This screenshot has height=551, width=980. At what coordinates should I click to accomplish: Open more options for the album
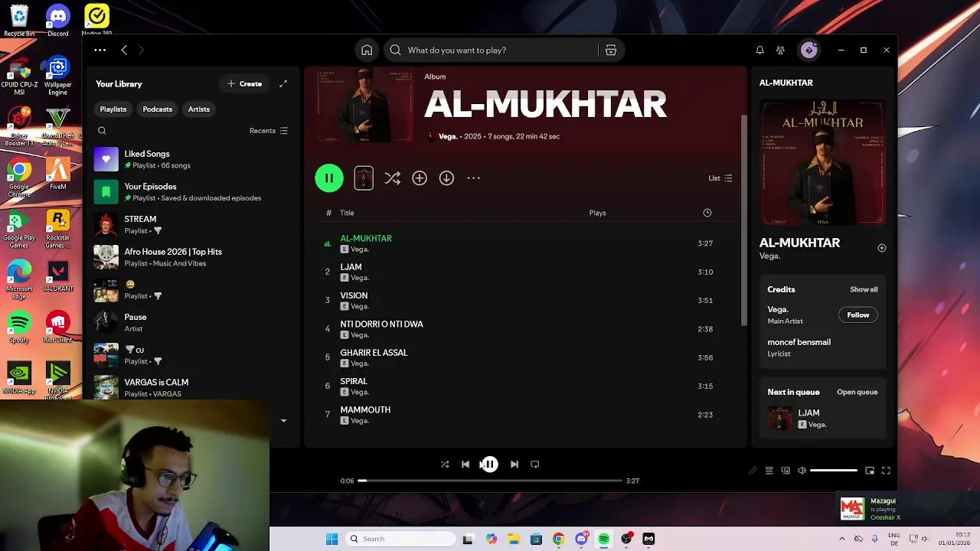(x=474, y=178)
